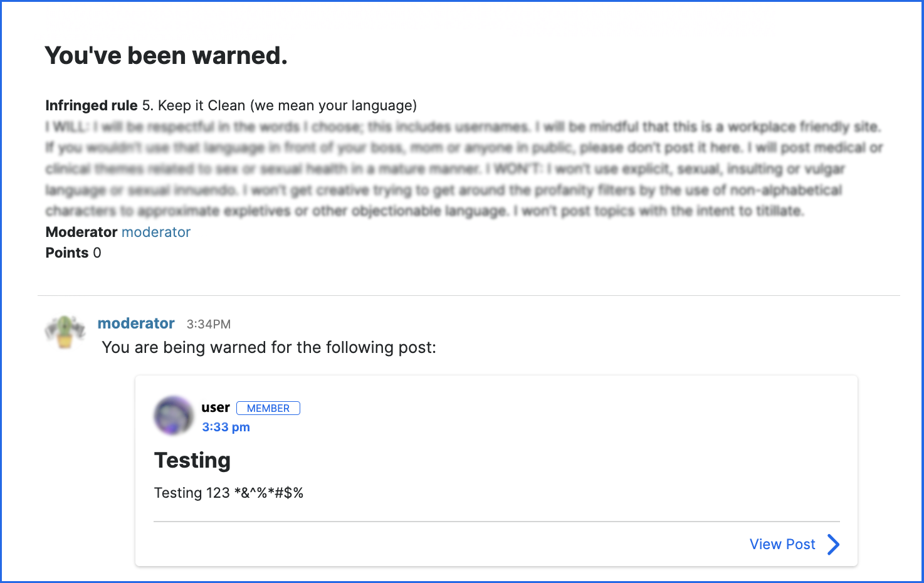Click the user's blurred profile avatar
Screen dimensions: 924x583
[174, 416]
